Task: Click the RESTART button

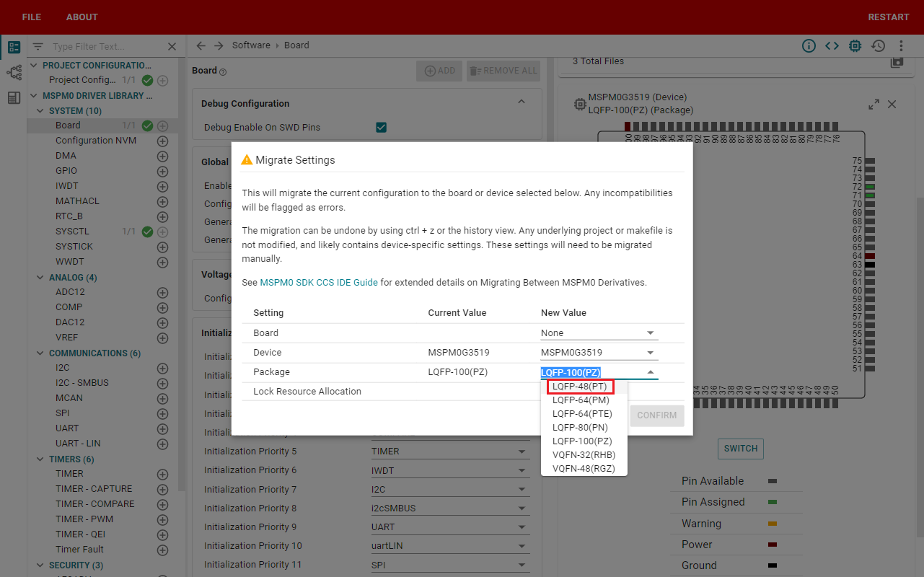Action: [889, 17]
